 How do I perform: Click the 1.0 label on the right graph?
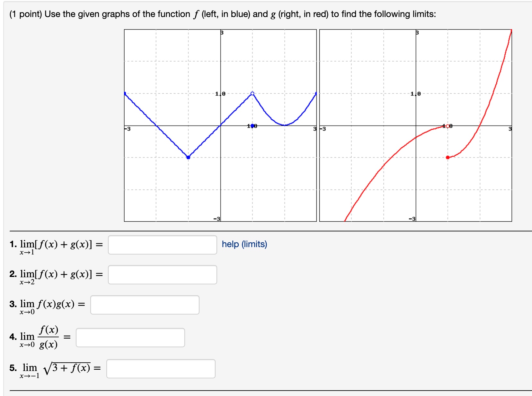pyautogui.click(x=415, y=94)
